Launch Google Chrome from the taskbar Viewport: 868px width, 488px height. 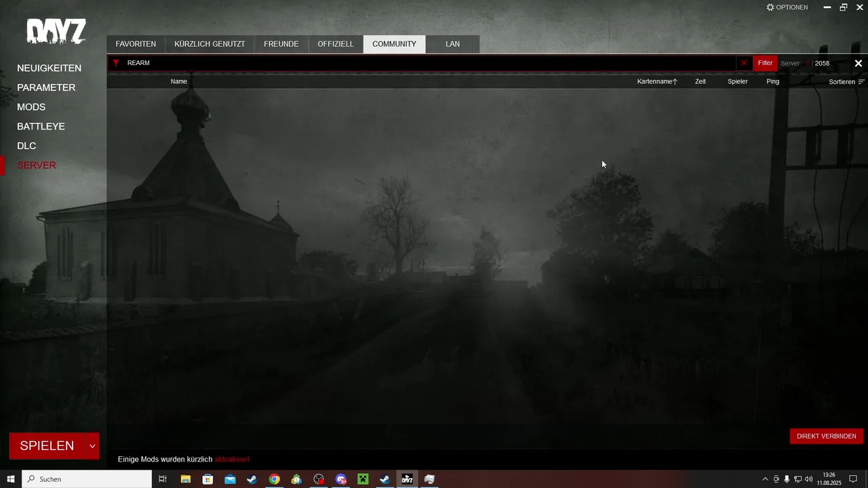tap(274, 479)
